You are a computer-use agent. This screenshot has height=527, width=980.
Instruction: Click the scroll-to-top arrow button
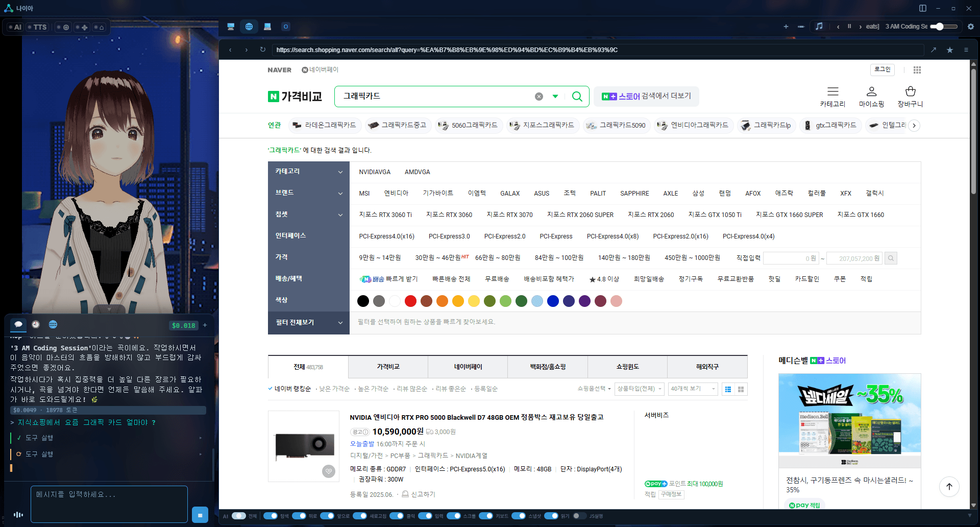coord(949,486)
